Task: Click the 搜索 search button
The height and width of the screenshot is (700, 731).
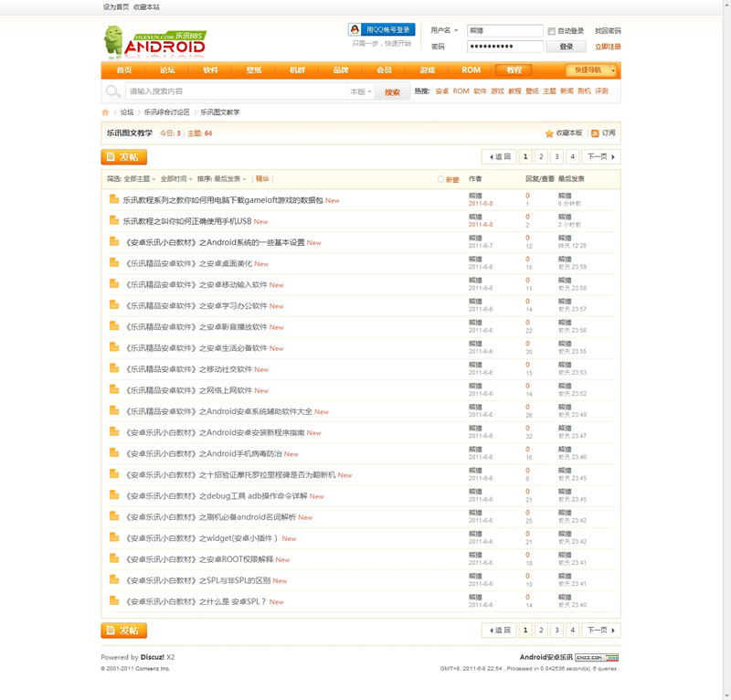Action: tap(392, 92)
